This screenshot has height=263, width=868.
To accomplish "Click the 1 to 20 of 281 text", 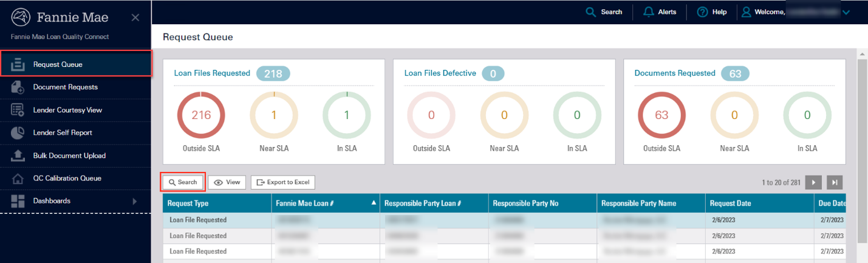I will [781, 182].
